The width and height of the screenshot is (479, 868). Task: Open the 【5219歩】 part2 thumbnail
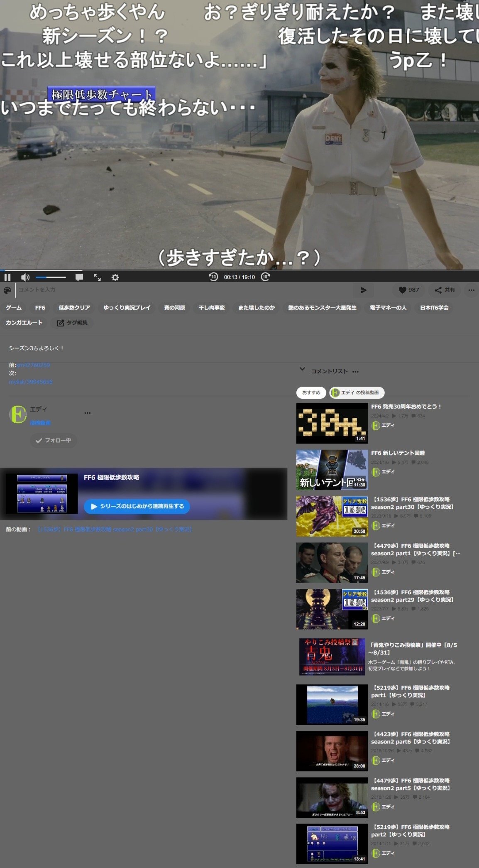(x=332, y=844)
